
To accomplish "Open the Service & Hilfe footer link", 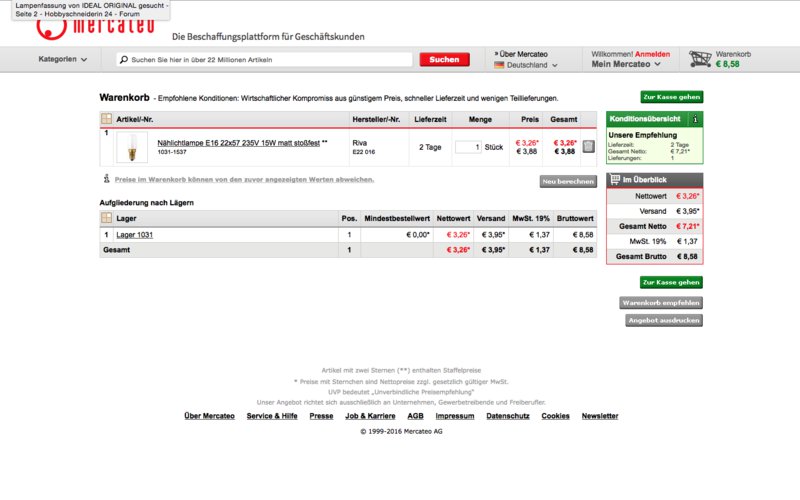I will coord(272,416).
